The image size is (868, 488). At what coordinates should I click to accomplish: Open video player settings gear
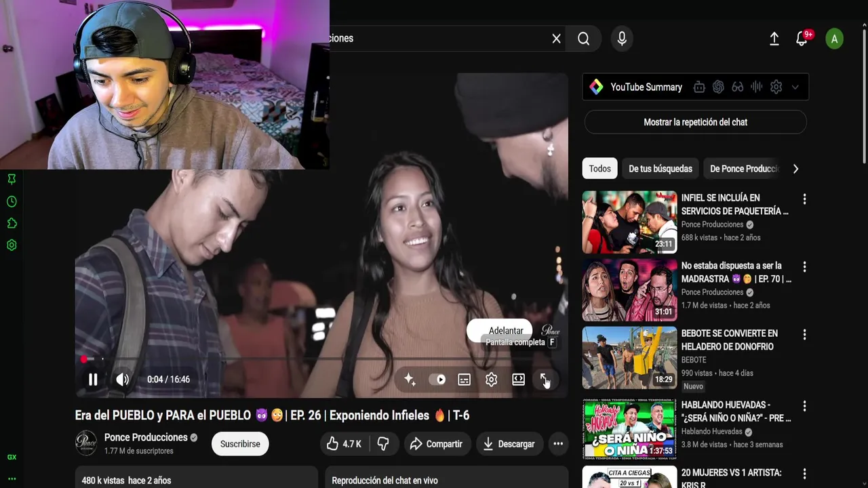(492, 380)
